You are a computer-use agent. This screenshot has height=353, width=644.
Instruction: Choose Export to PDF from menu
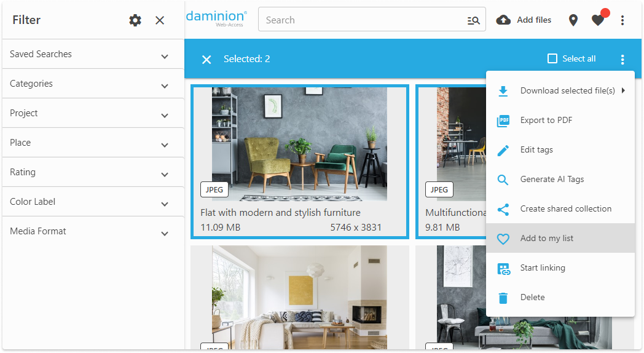[x=560, y=120]
